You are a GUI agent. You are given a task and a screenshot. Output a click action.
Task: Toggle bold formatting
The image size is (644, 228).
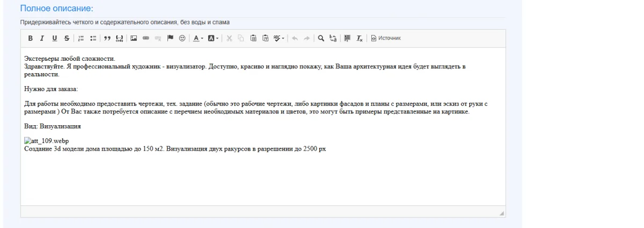[x=30, y=38]
